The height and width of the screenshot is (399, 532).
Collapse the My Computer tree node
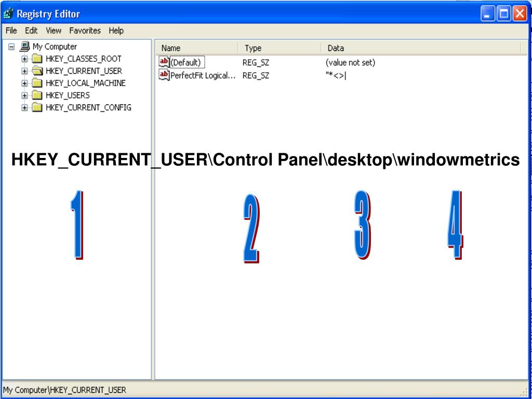coord(11,47)
